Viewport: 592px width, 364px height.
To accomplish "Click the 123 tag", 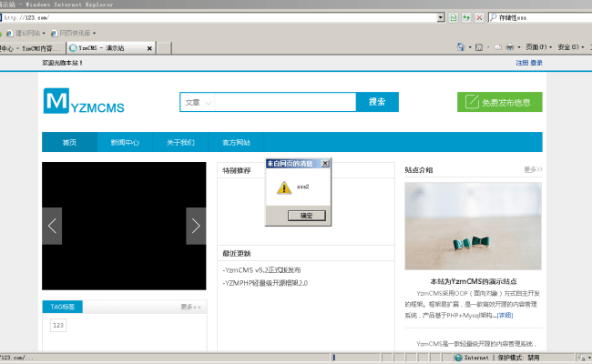I will pos(58,325).
